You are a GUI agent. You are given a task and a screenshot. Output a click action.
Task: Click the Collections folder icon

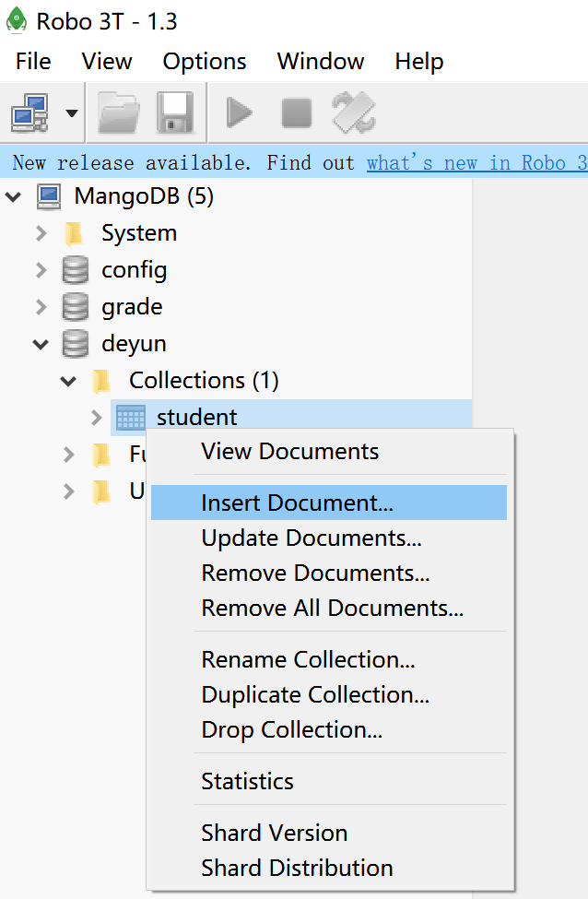(101, 381)
